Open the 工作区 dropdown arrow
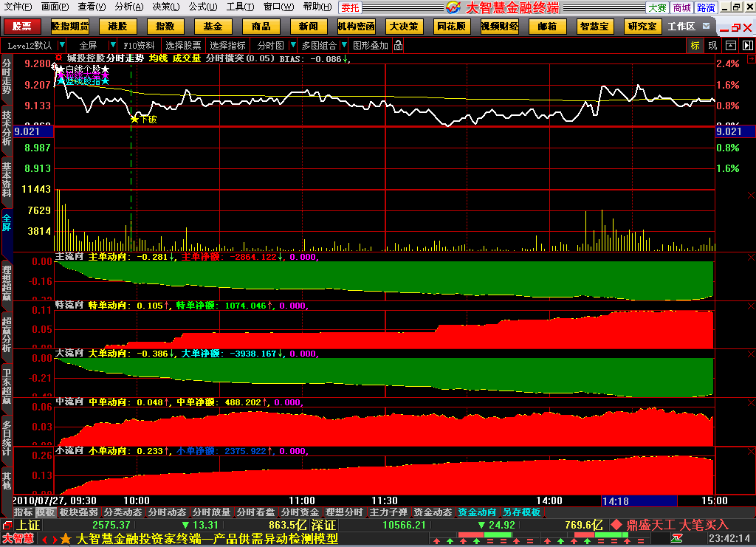This screenshot has width=756, height=547. pyautogui.click(x=707, y=26)
